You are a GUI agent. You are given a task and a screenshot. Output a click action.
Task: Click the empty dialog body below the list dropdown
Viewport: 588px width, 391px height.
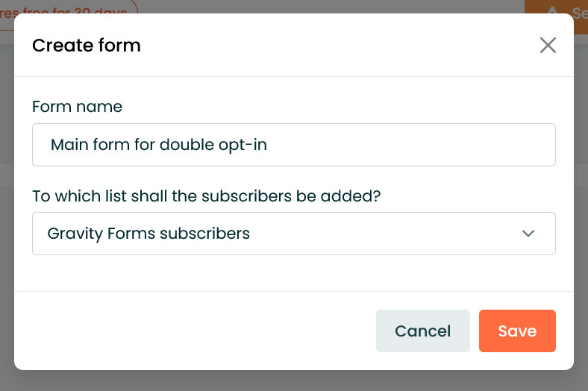click(293, 273)
